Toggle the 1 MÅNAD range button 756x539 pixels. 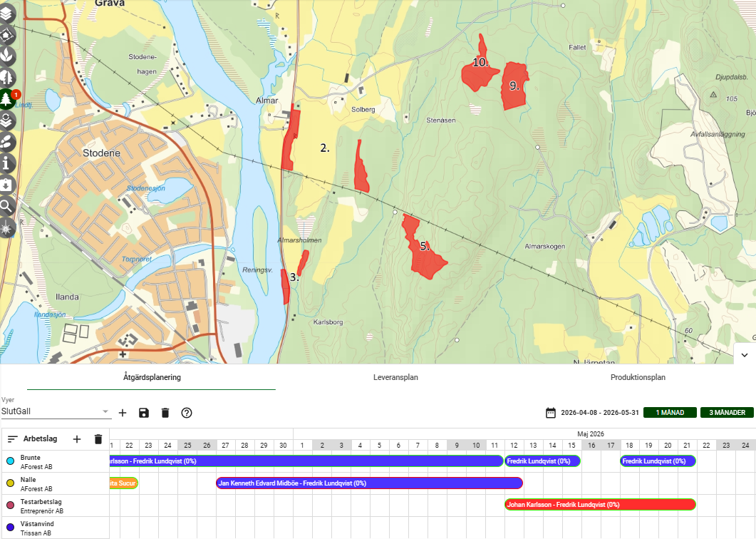[669, 413]
